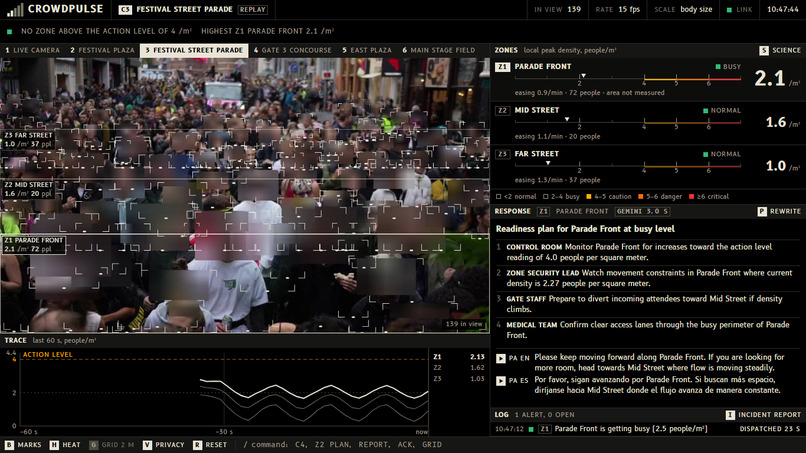Click the Z1 badge in log entry
This screenshot has width=806, height=453.
tap(544, 429)
